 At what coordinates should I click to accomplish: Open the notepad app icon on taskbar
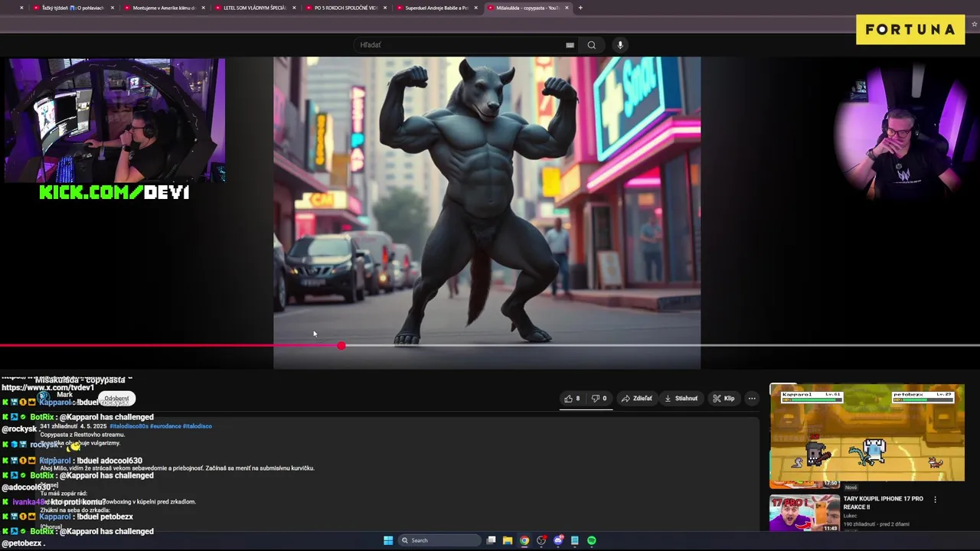(x=575, y=540)
